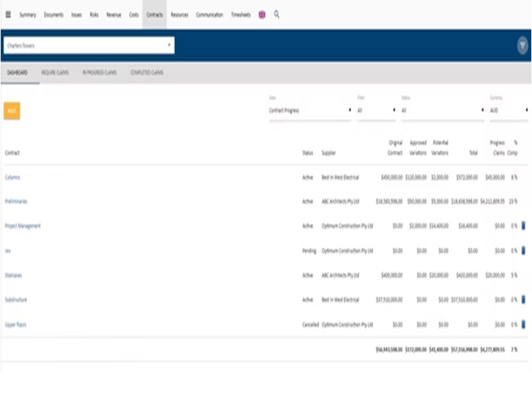Expand the Charters Towers project dropdown
This screenshot has height=399, width=532.
[88, 46]
